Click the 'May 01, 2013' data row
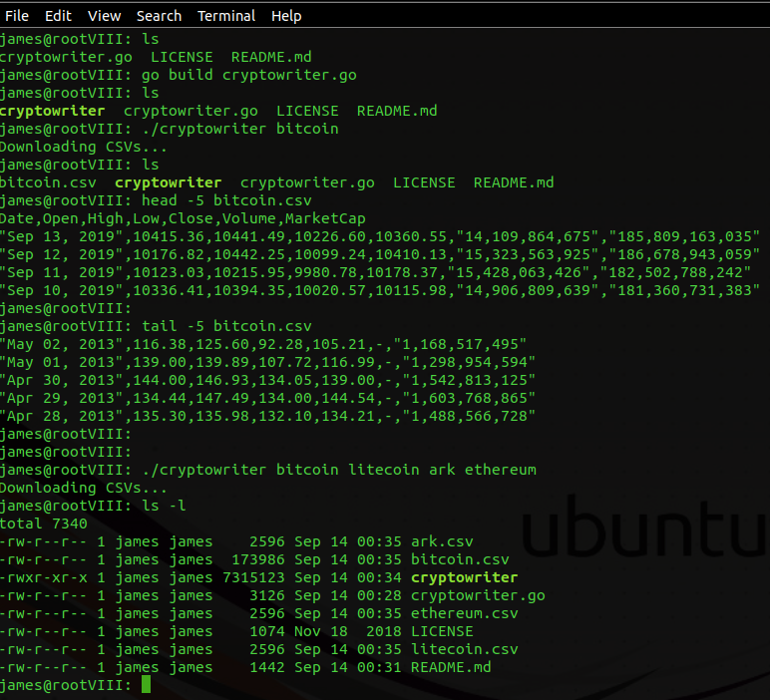Viewport: 770px width, 700px height. coord(267,362)
